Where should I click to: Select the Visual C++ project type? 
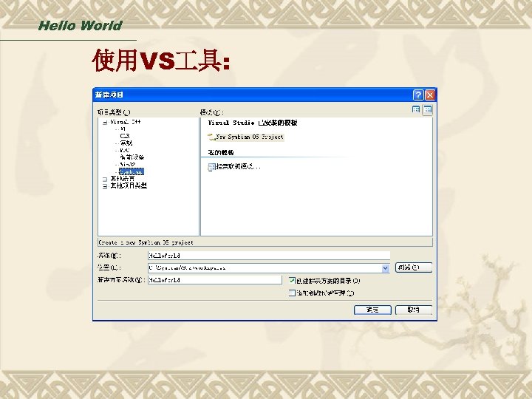[x=125, y=122]
